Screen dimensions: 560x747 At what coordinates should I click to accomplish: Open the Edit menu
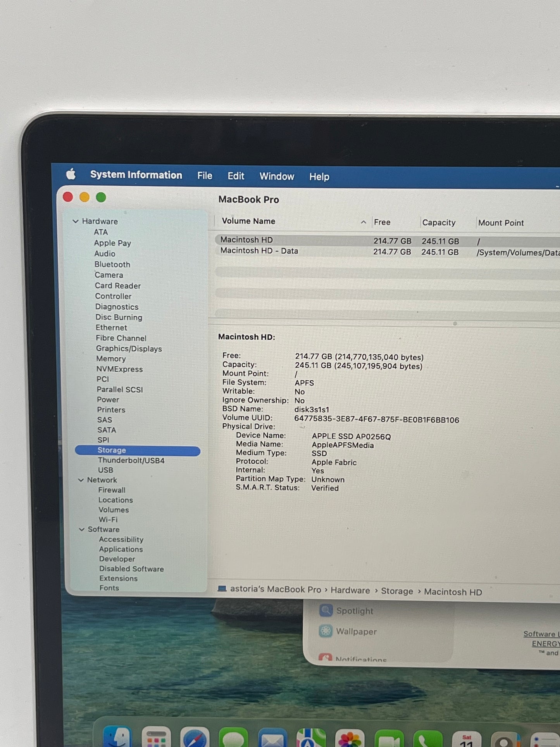[x=236, y=176]
